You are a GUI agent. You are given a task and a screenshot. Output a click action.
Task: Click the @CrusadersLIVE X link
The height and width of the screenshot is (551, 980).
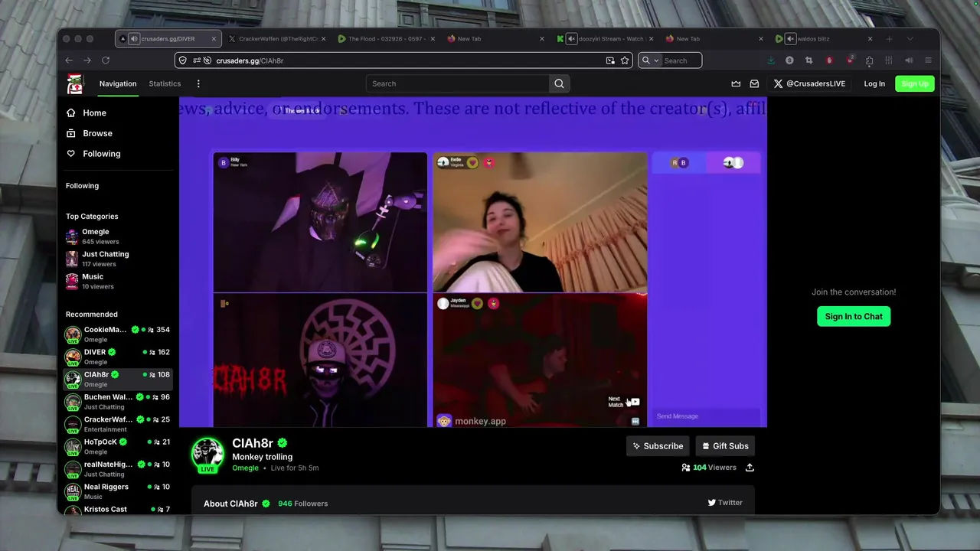[x=809, y=83]
